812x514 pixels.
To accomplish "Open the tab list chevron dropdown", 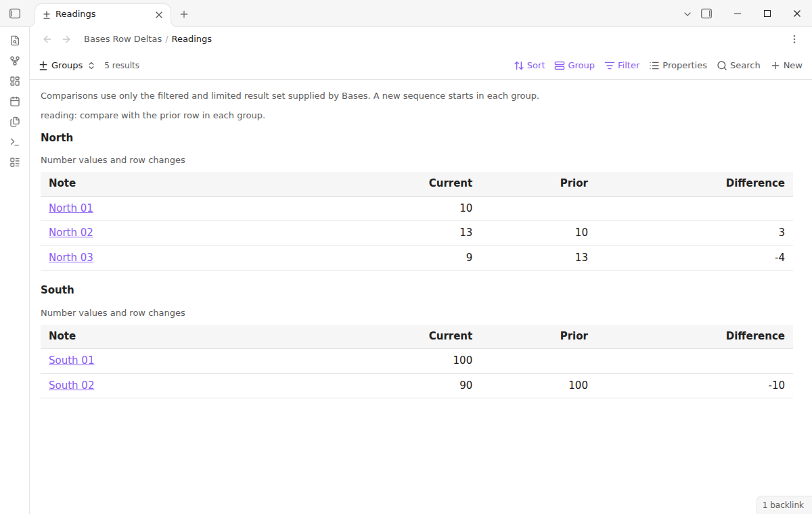I will point(687,14).
